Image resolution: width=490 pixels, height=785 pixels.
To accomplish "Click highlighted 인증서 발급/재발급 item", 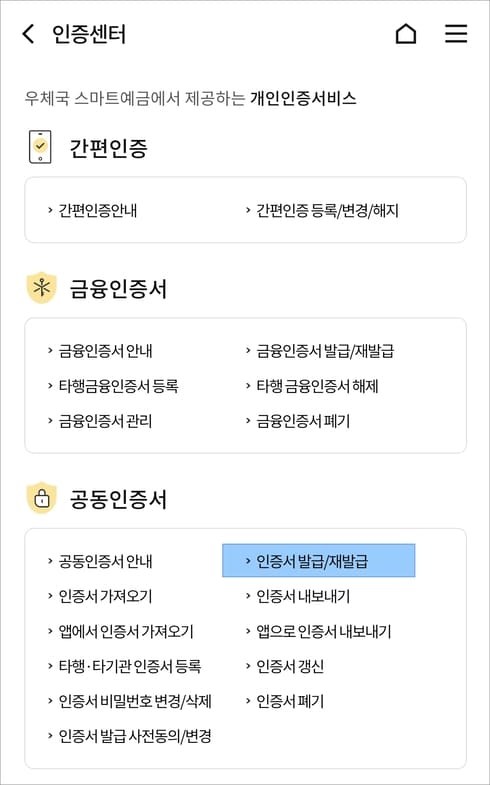I will pyautogui.click(x=318, y=561).
